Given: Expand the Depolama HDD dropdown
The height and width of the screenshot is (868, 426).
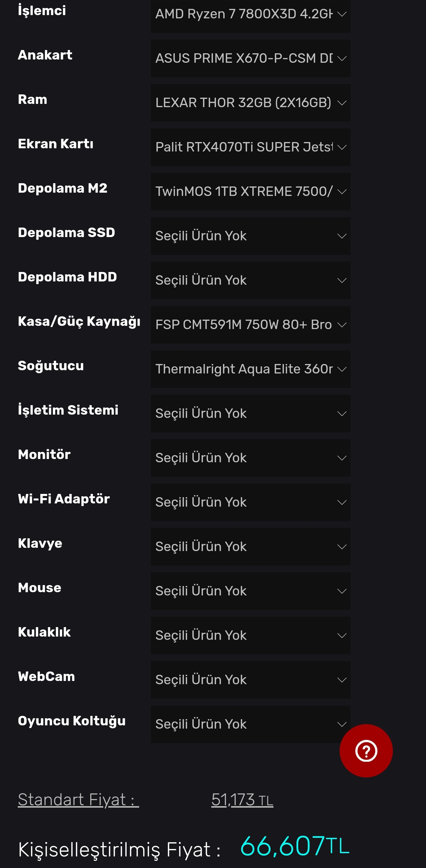Looking at the screenshot, I should click(x=250, y=280).
